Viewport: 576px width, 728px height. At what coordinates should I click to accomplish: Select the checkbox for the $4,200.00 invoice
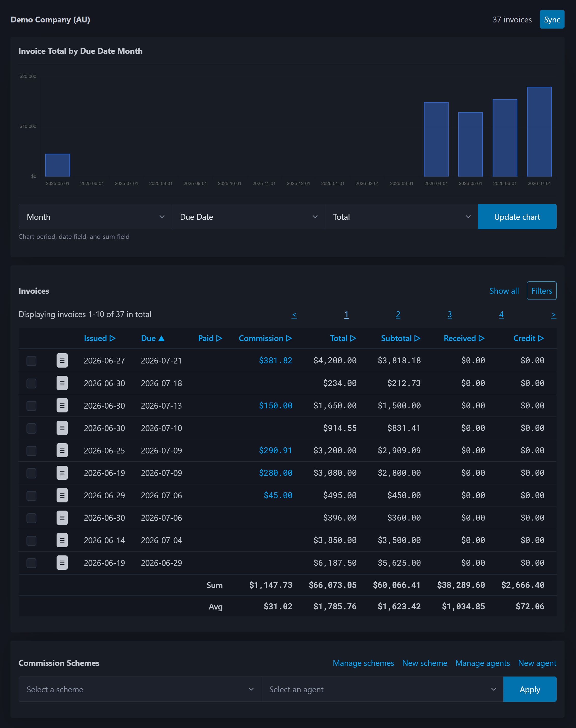(x=31, y=361)
